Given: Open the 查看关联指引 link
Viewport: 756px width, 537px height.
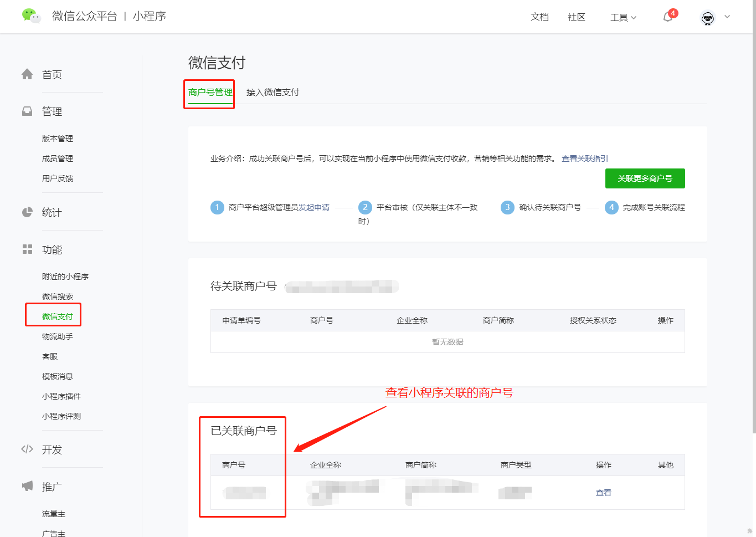Looking at the screenshot, I should point(585,158).
